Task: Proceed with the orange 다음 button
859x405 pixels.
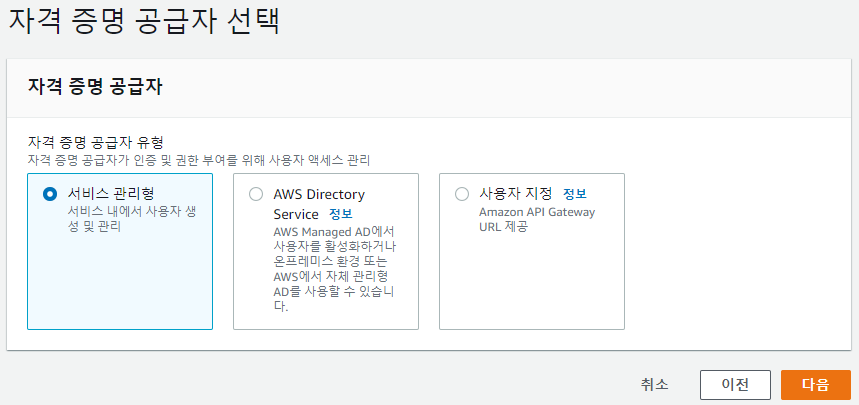Action: tap(816, 385)
